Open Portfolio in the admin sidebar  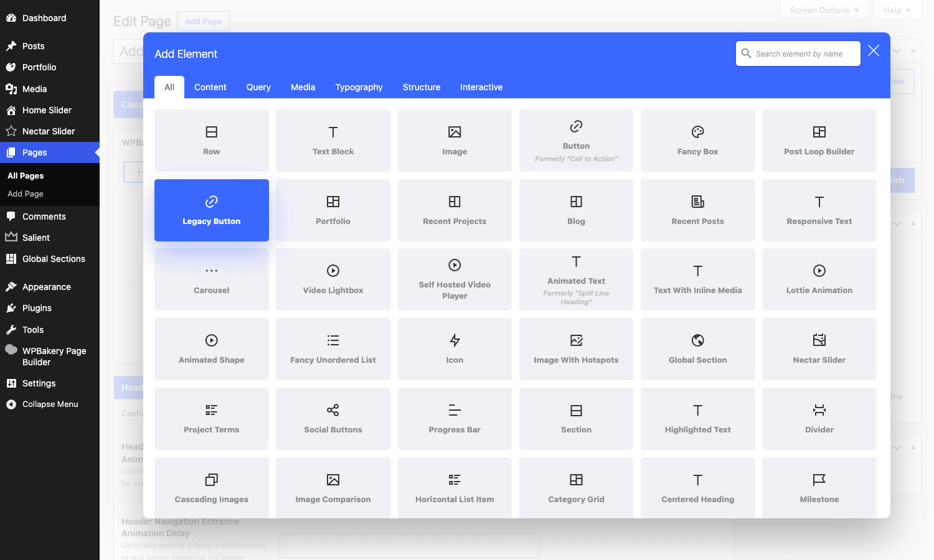click(x=50, y=67)
